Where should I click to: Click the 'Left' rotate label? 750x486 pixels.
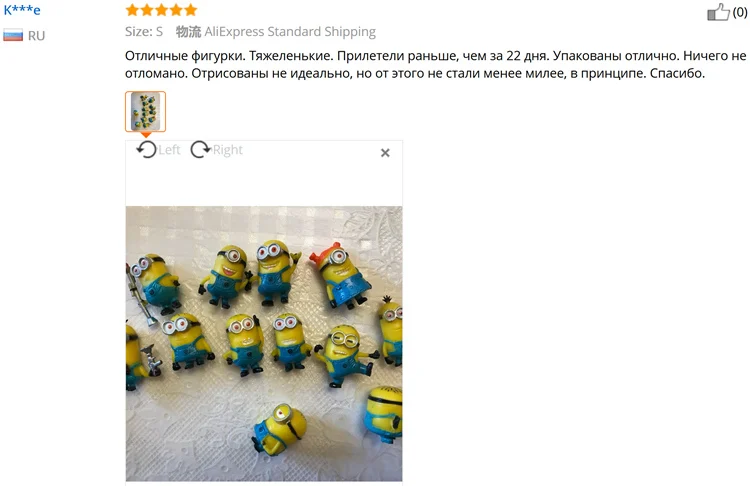tap(169, 150)
